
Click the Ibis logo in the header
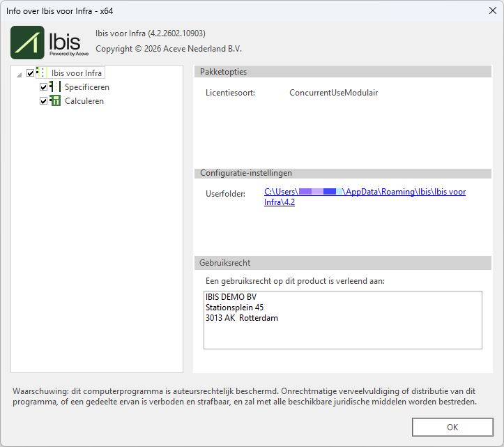49,43
